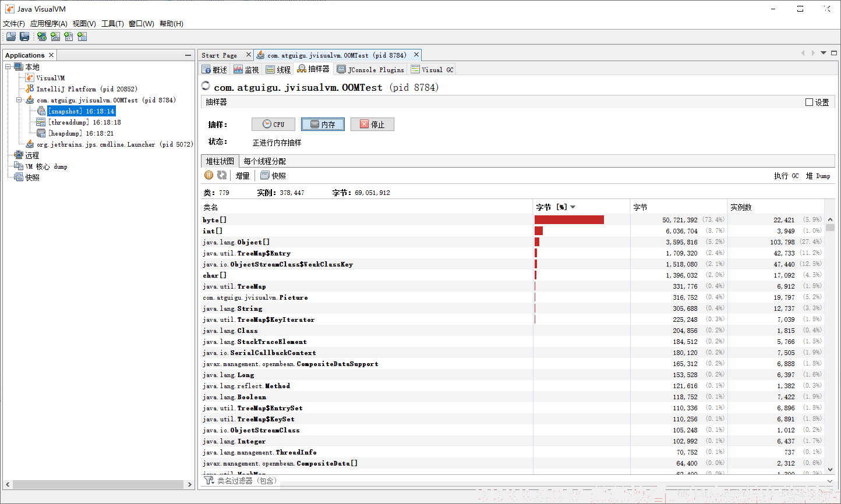The image size is (841, 504).
Task: Open the 应用程序(A) menu
Action: (x=49, y=24)
